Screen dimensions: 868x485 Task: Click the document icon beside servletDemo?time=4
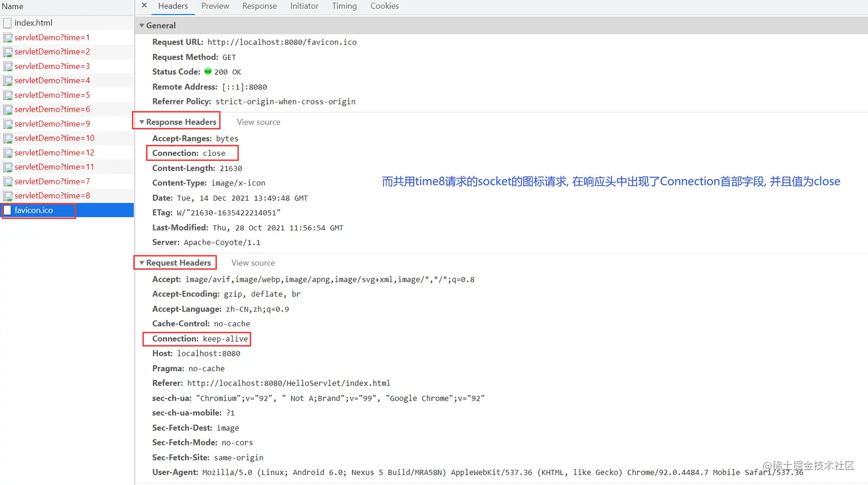click(7, 80)
